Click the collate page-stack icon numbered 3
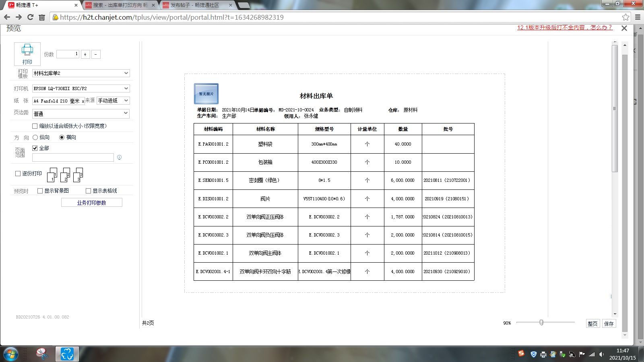 coord(78,175)
